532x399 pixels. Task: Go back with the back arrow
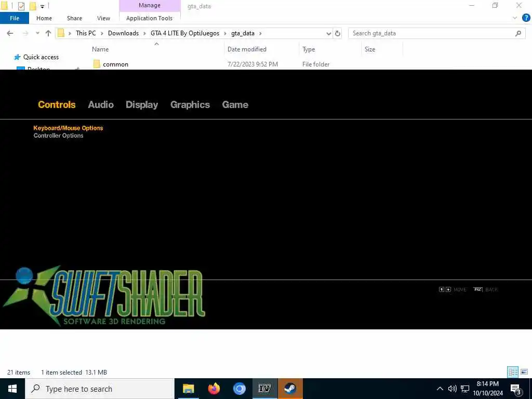(10, 33)
